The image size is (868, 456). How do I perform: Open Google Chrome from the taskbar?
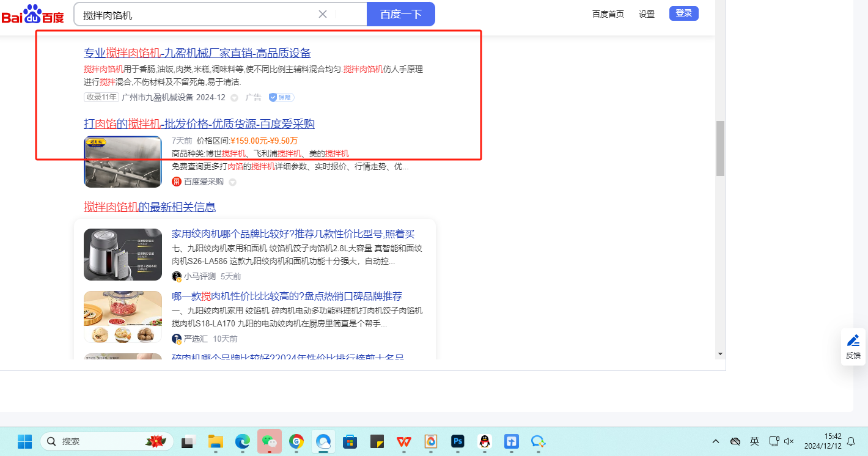[296, 441]
